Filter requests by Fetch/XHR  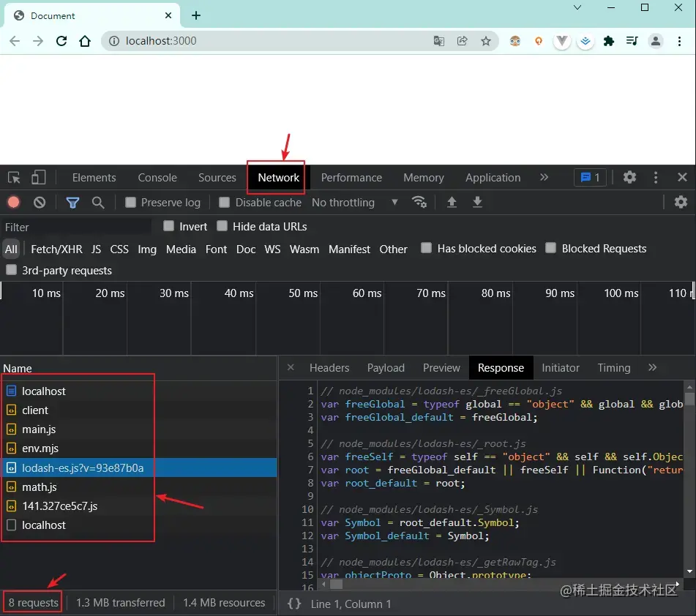56,249
